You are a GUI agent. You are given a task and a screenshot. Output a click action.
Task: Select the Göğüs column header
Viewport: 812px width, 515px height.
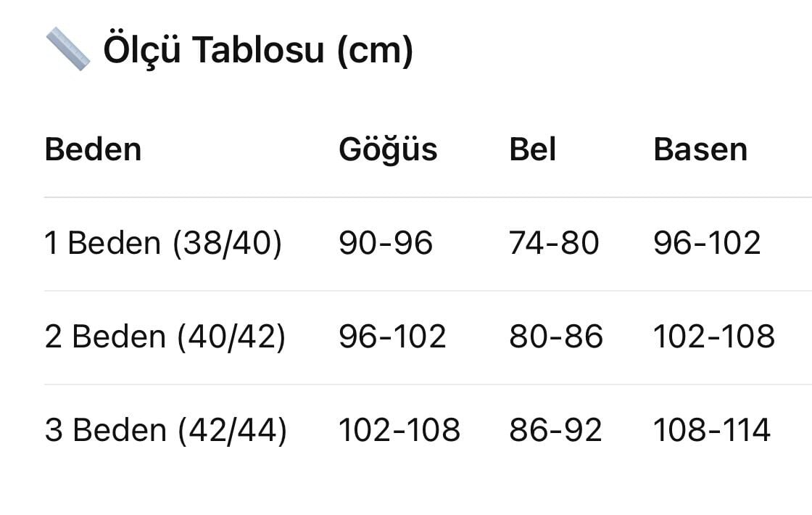388,149
